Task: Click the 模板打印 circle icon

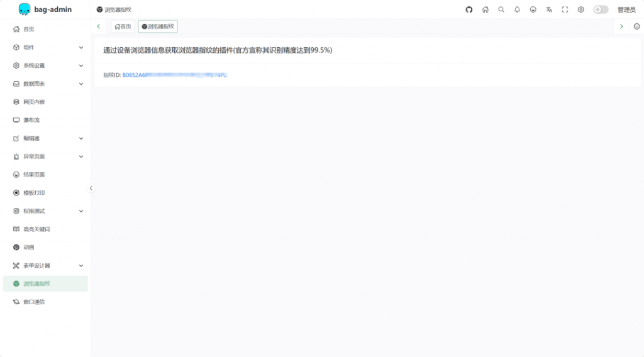Action: click(16, 193)
